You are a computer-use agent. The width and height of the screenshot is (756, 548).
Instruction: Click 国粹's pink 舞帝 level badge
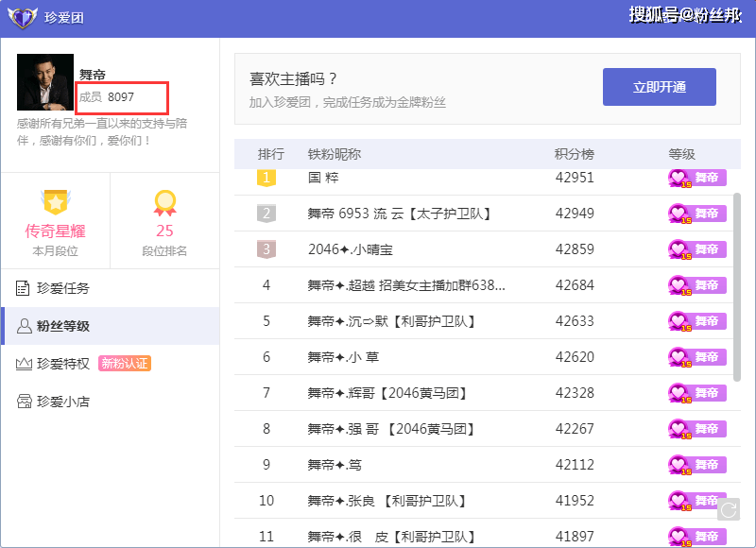click(x=697, y=178)
